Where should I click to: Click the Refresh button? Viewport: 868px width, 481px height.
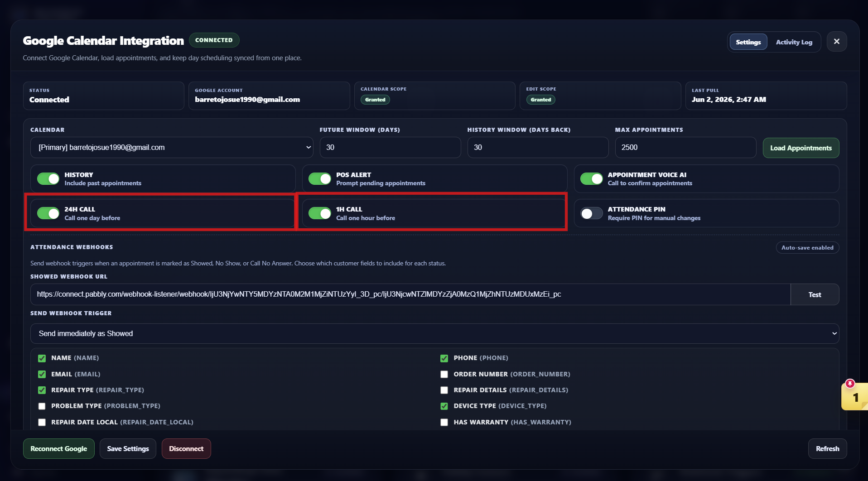point(827,449)
